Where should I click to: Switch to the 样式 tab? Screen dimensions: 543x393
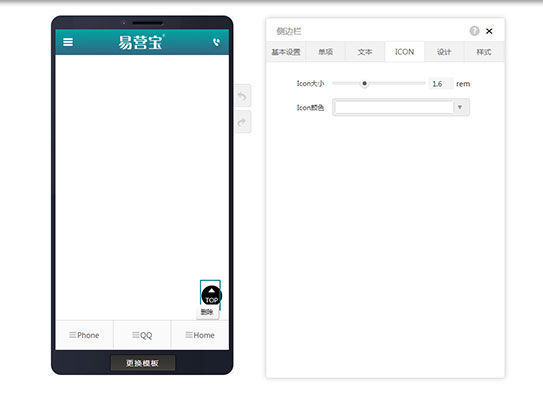tap(484, 52)
